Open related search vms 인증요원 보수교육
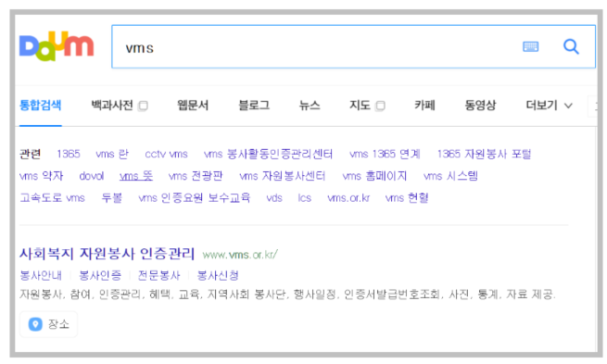Image resolution: width=607 pixels, height=364 pixels. (x=195, y=198)
